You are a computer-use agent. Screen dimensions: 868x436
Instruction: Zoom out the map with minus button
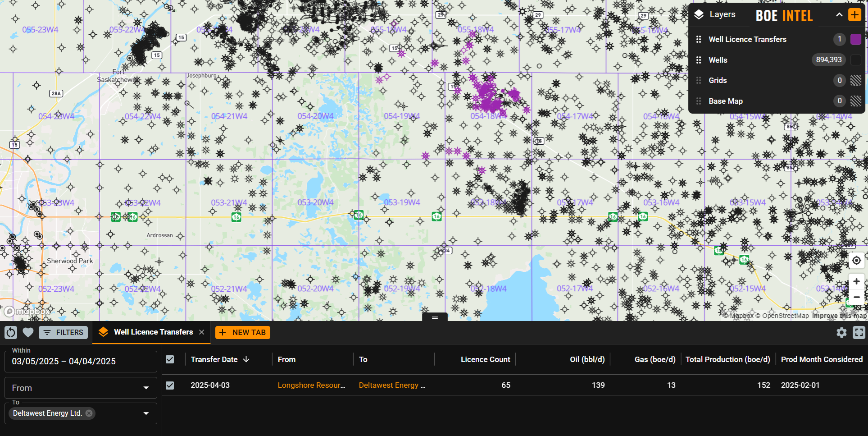coord(856,297)
